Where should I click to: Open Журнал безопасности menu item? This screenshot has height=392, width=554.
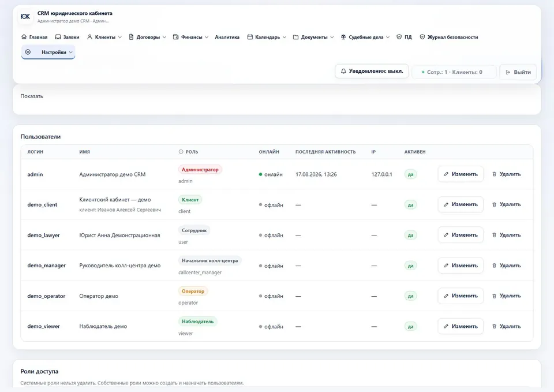449,37
